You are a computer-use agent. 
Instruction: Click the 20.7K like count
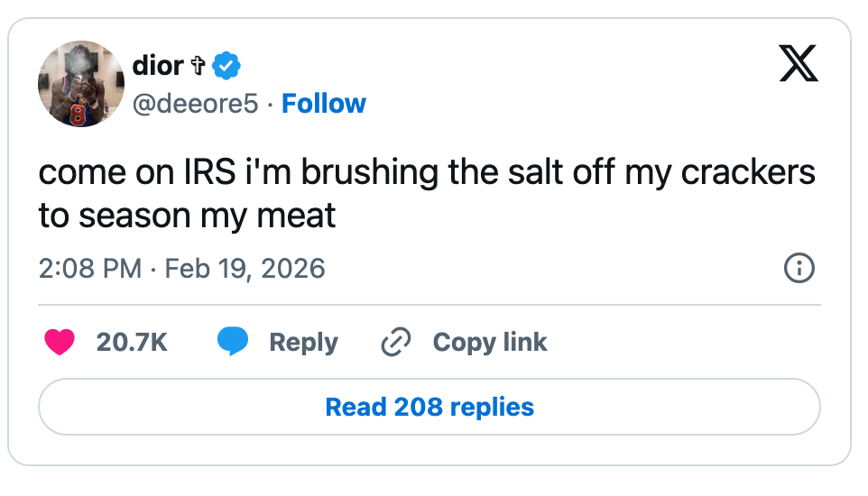click(132, 343)
